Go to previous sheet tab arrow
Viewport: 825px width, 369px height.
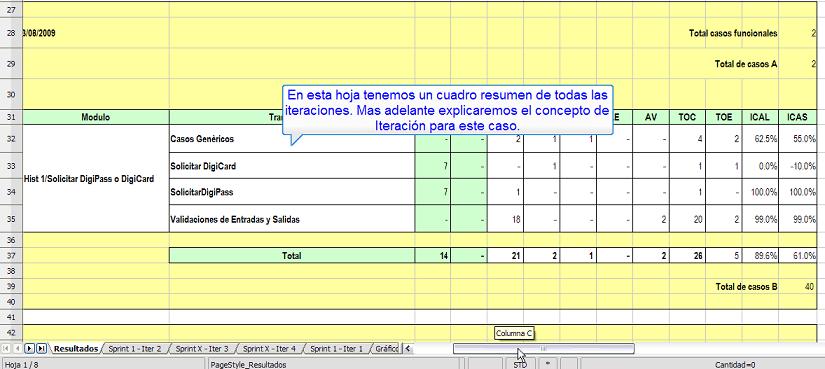17,348
